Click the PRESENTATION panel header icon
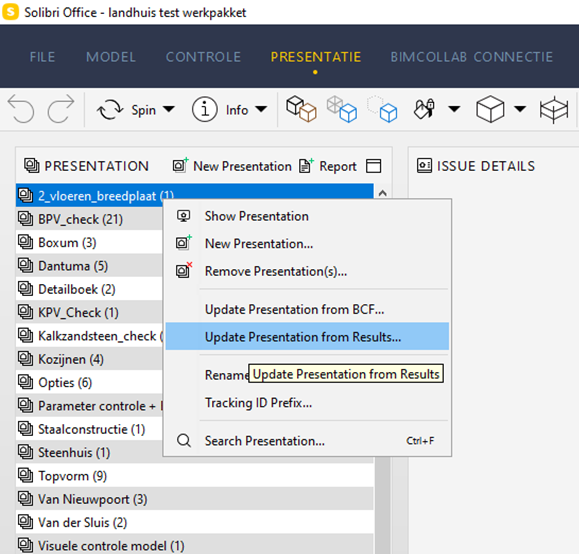 [32, 165]
